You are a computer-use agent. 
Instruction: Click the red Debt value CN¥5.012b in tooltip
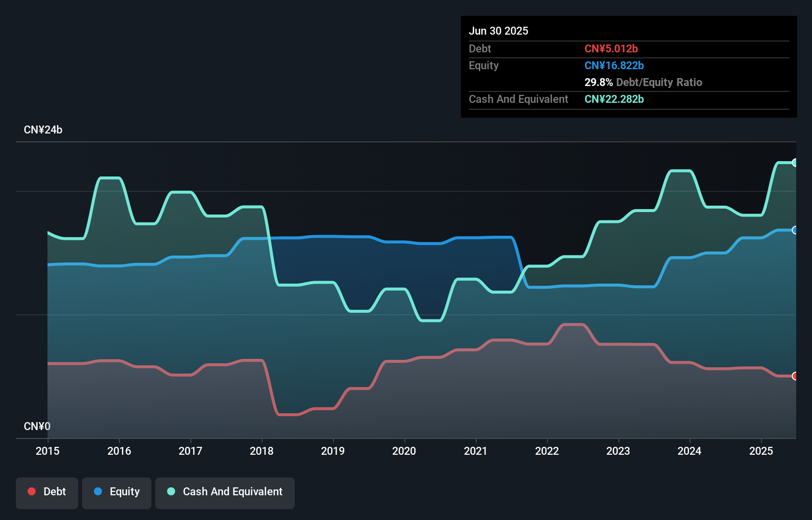[x=611, y=48]
